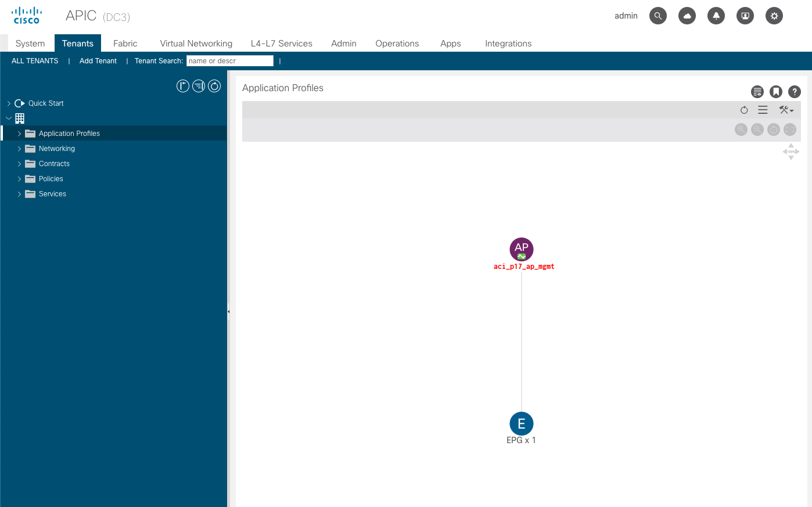Click the cloud icon in top header
812x507 pixels.
[687, 16]
